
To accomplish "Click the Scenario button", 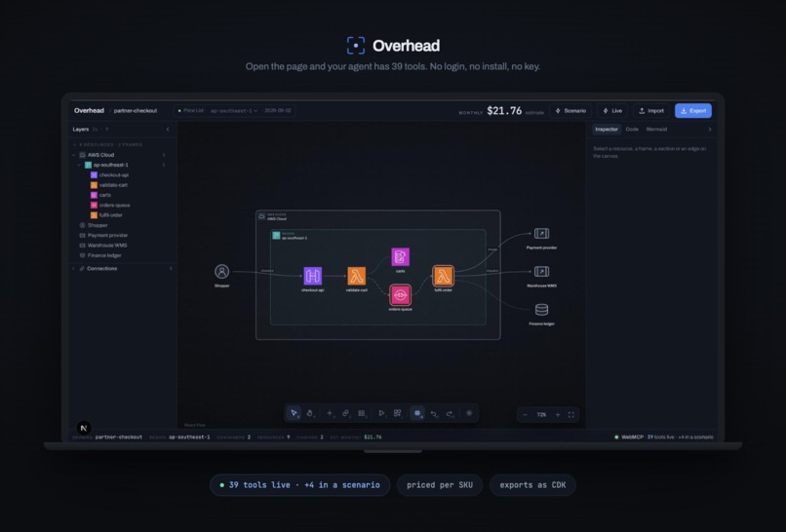I will click(570, 111).
